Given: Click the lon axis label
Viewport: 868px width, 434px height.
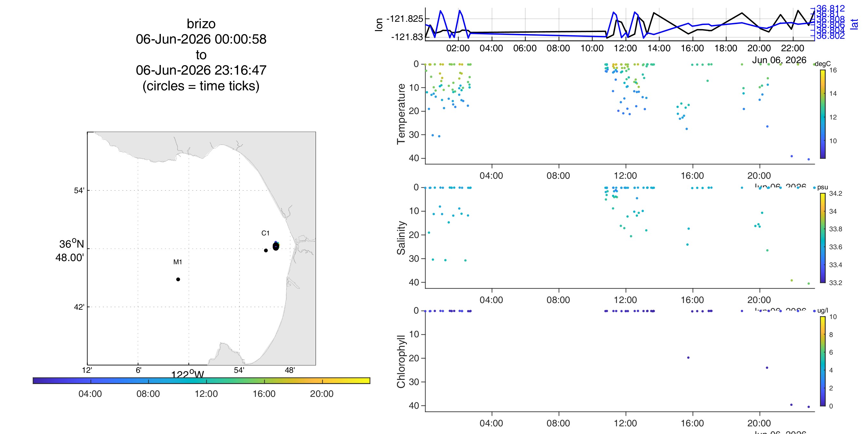Looking at the screenshot, I should point(379,25).
